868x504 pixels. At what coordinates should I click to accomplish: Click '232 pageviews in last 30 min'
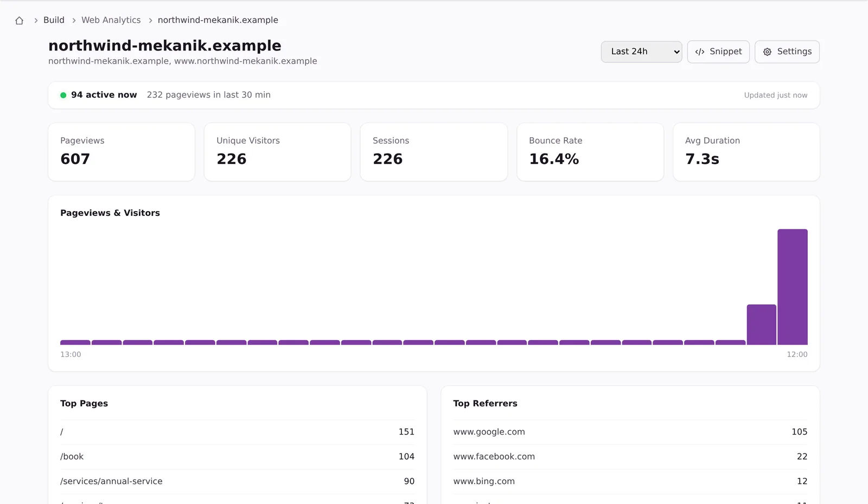[208, 95]
